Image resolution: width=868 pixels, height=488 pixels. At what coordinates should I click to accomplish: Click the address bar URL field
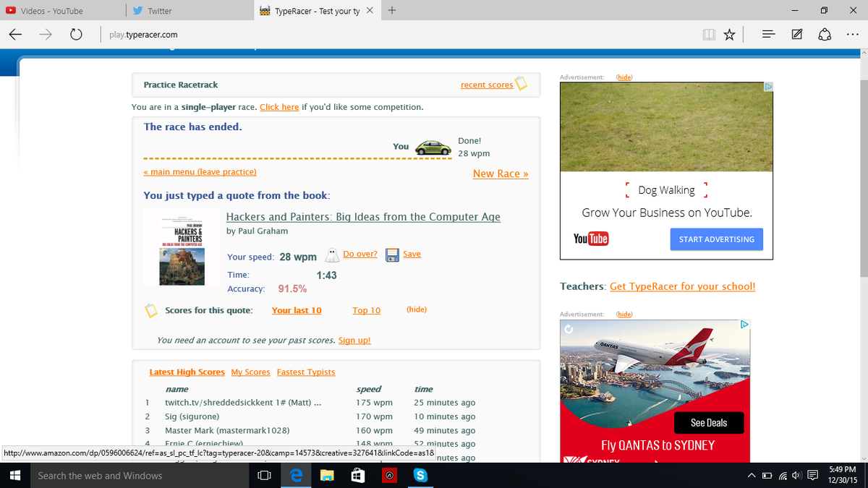(x=398, y=34)
